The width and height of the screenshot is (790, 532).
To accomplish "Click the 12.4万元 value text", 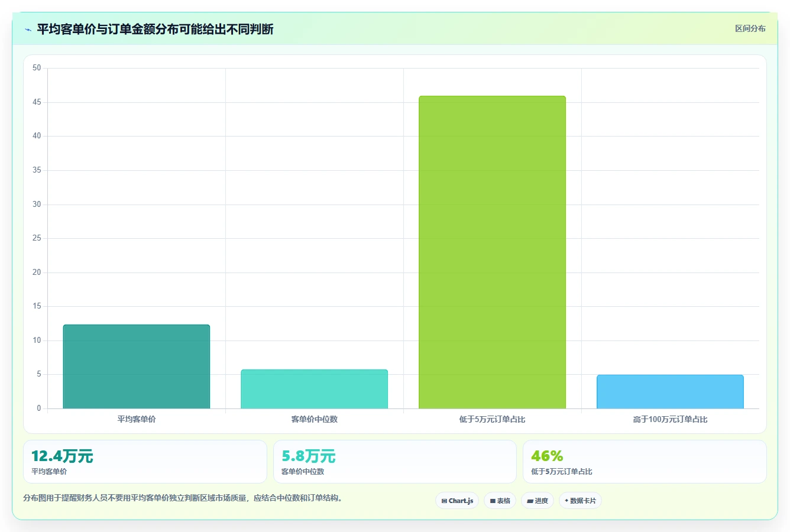I will click(x=62, y=456).
